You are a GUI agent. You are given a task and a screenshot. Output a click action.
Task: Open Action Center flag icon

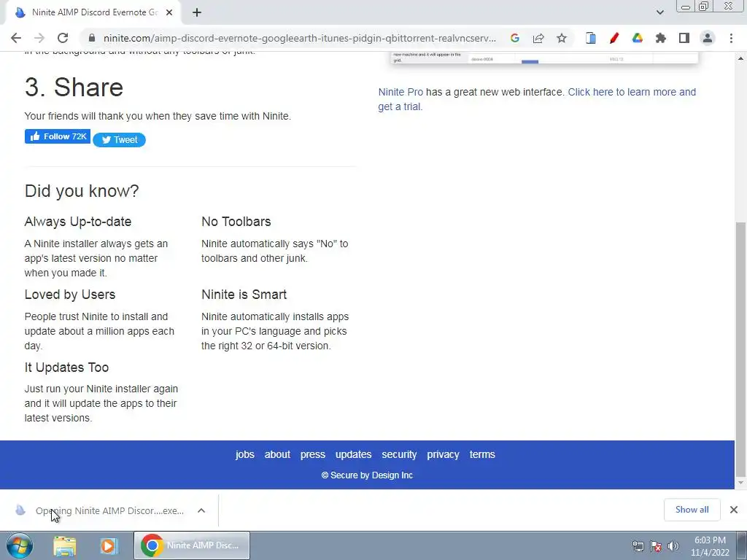click(656, 546)
